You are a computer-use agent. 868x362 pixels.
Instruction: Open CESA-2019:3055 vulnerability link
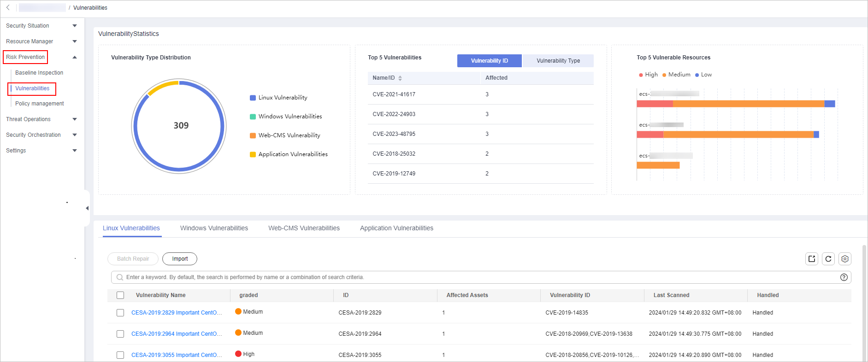point(177,355)
